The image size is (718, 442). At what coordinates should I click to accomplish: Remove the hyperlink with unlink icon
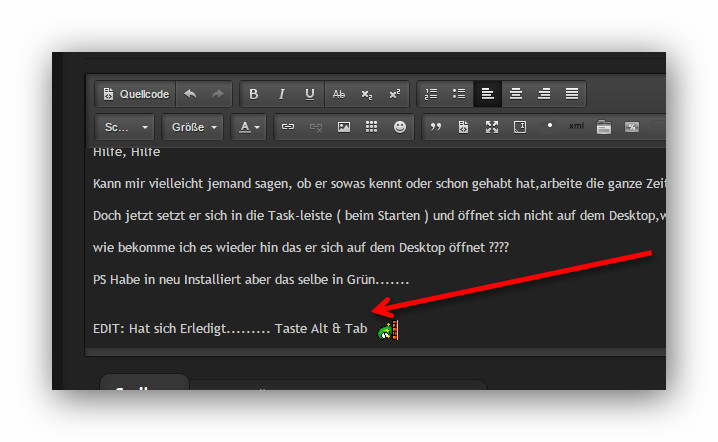click(x=316, y=127)
